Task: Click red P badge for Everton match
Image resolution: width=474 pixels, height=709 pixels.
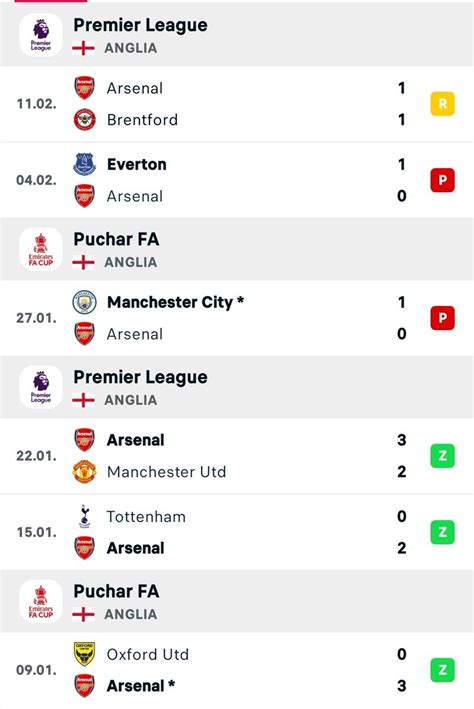Action: [442, 180]
